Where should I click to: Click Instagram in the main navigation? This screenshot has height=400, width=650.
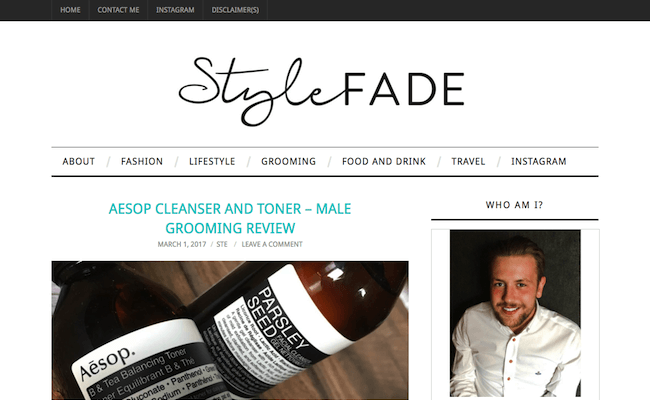coord(538,161)
